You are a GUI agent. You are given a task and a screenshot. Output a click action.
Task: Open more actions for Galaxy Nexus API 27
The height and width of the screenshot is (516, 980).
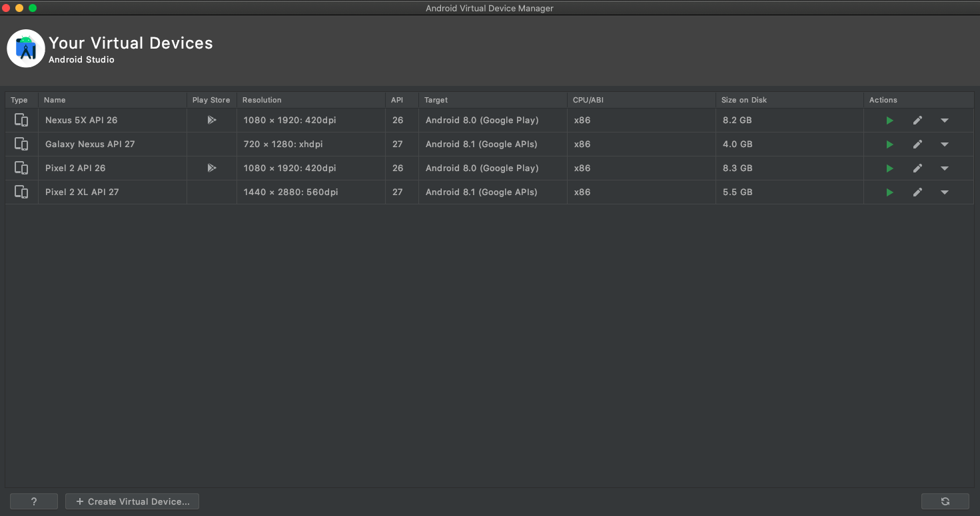click(x=945, y=144)
